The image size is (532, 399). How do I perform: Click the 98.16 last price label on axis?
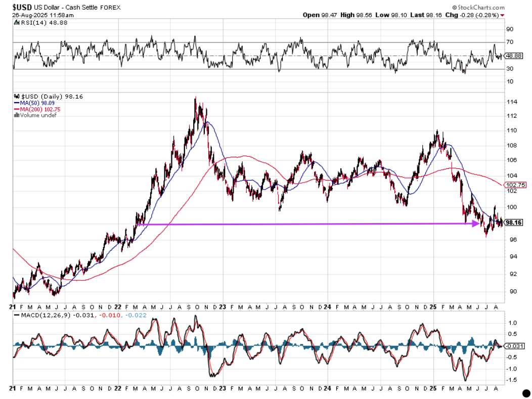coord(514,223)
